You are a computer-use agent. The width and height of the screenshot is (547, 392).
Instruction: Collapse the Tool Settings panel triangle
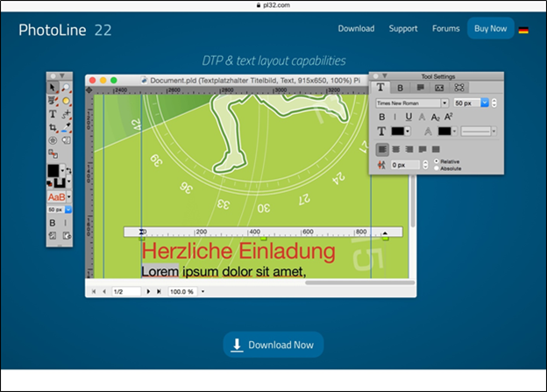coord(385,75)
